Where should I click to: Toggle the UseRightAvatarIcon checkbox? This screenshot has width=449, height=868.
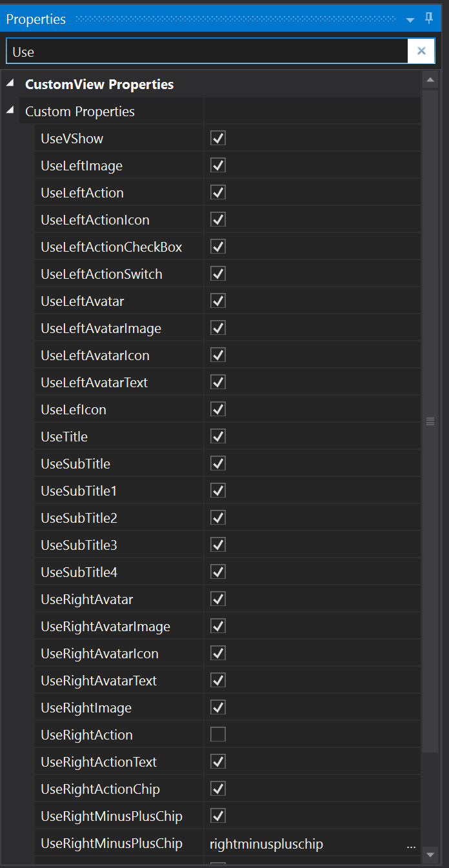[218, 653]
